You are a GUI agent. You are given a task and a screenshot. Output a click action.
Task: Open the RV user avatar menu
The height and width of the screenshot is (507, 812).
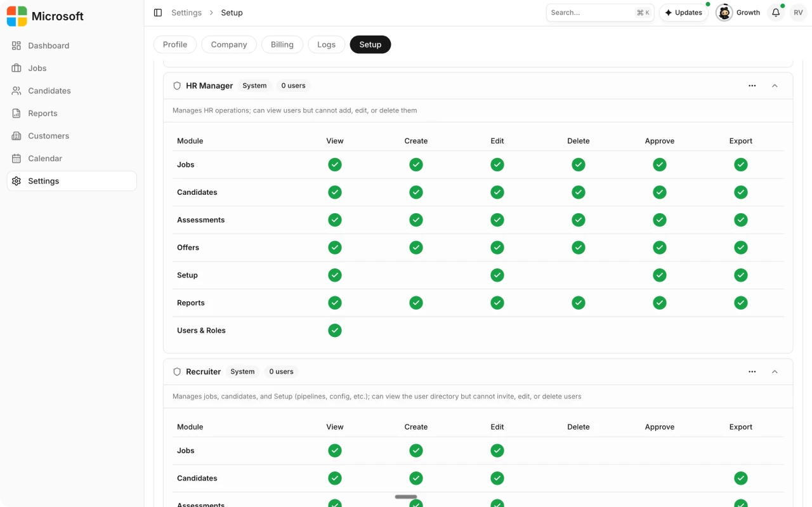pyautogui.click(x=798, y=13)
